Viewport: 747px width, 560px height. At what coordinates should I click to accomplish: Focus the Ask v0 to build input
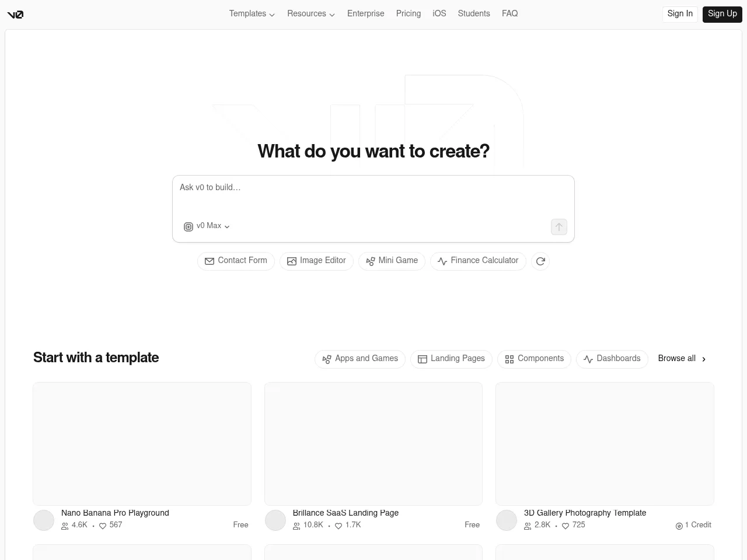pyautogui.click(x=373, y=195)
